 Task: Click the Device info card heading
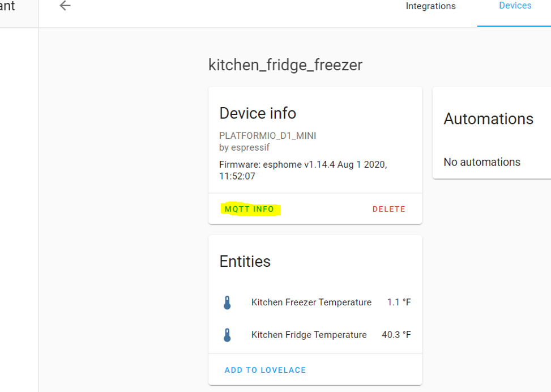click(258, 113)
